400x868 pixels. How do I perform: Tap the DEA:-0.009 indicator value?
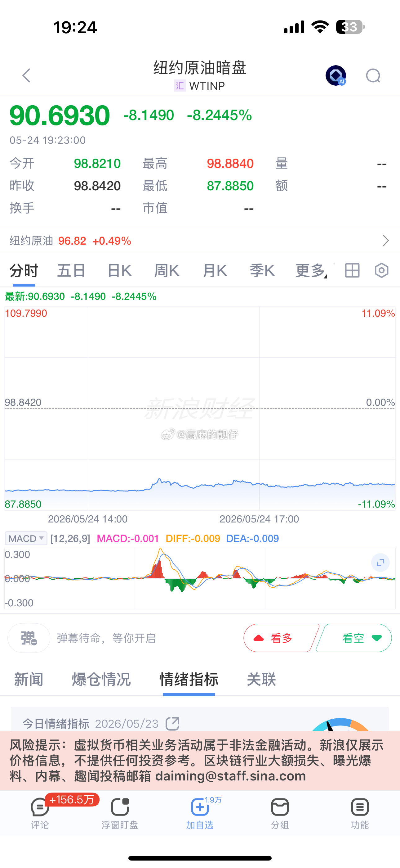[x=252, y=538]
